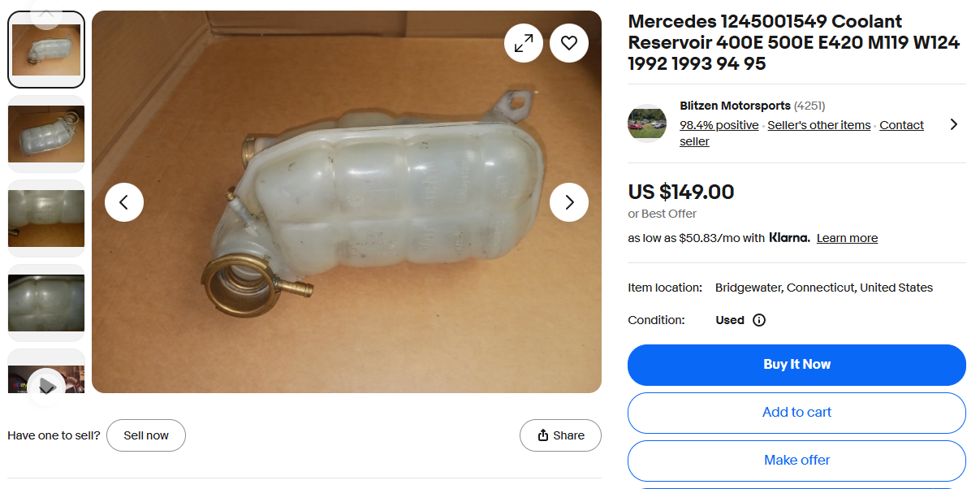Screen dimensions: 980x489
Task: Play the video thumbnail in gallery
Action: (x=46, y=383)
